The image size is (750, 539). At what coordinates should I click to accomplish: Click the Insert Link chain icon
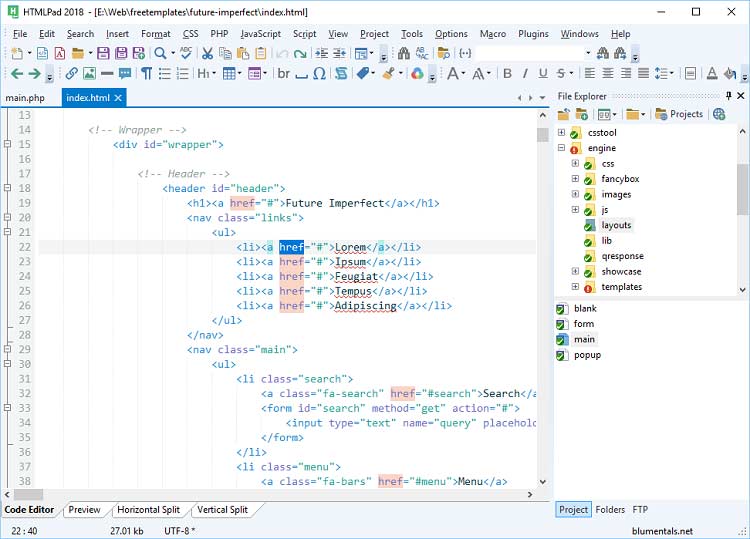[72, 74]
